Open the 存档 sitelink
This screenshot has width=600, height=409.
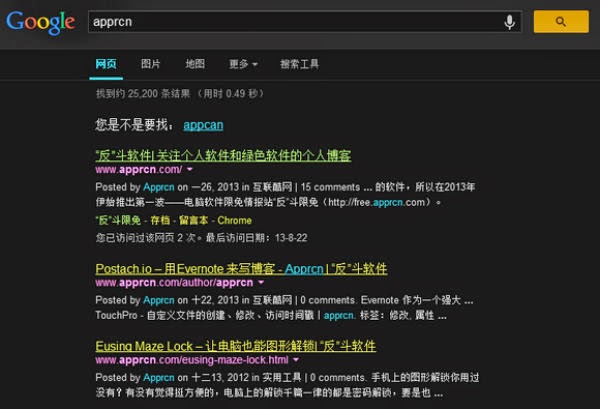160,220
